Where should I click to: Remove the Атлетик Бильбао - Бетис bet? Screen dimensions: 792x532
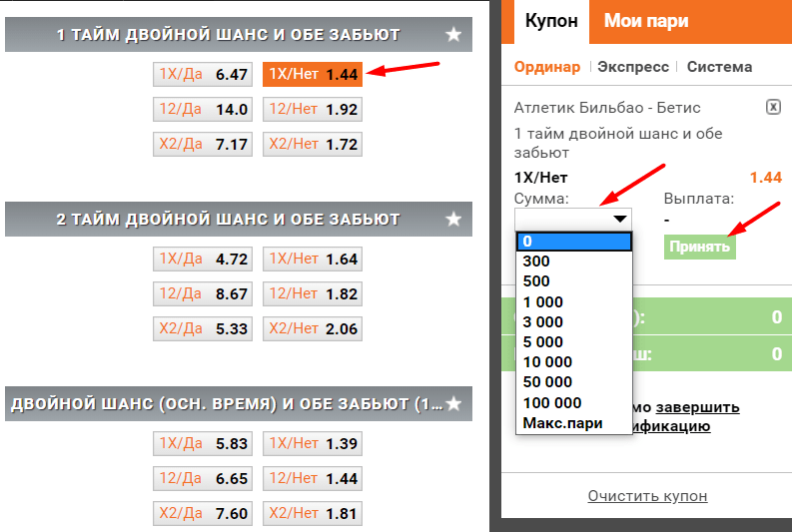click(x=773, y=107)
